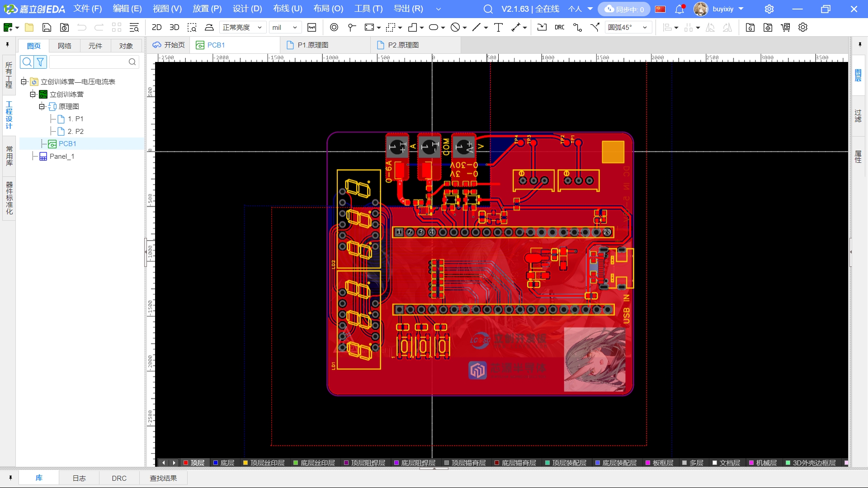Click the Chinese flag language icon
Image resolution: width=868 pixels, height=488 pixels.
click(x=660, y=9)
